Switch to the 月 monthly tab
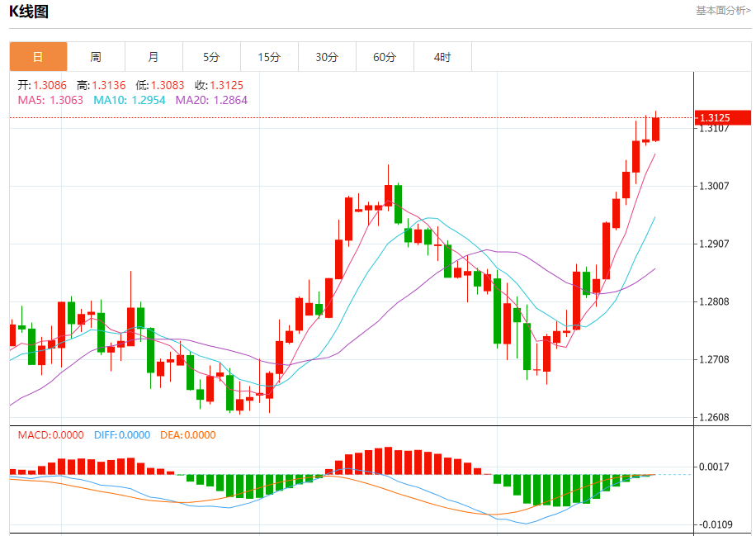756x536 pixels. tap(154, 57)
